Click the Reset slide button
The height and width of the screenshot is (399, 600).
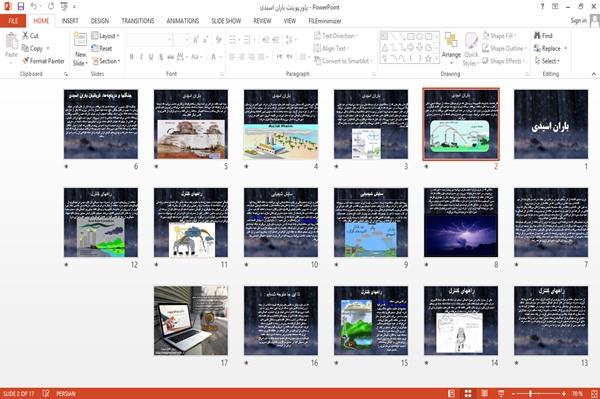102,48
